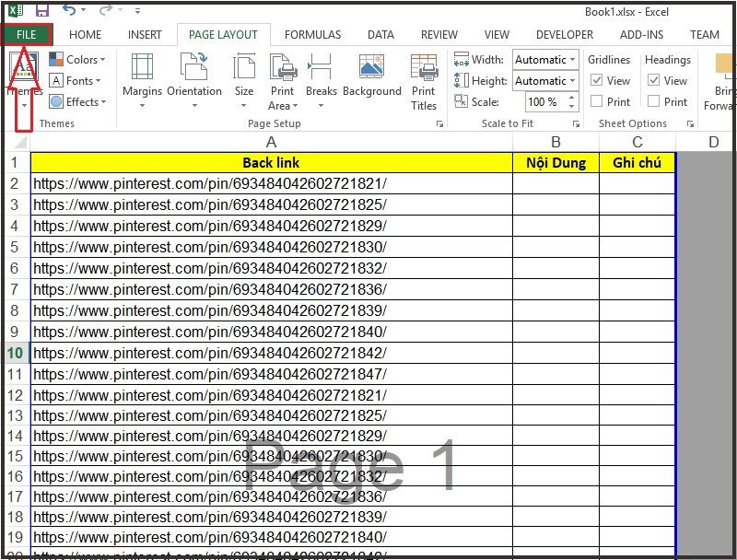Expand the Breaks dropdown arrow
The height and width of the screenshot is (560, 737).
[x=321, y=106]
